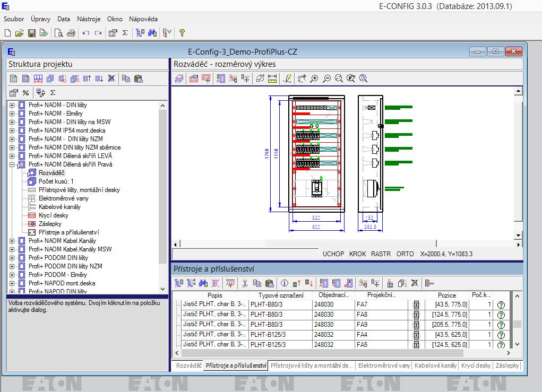
Task: Move cabinet up in the project structure toolbar
Action: coord(87,79)
